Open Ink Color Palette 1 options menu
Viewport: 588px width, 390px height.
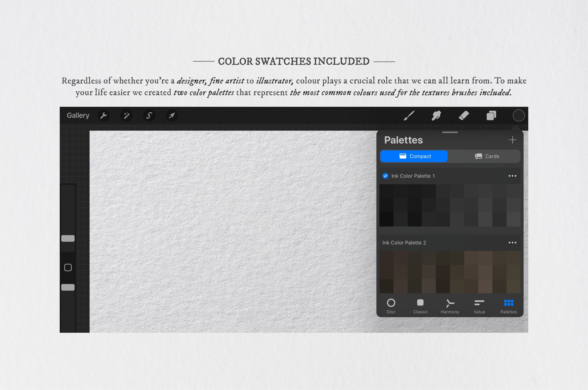tap(512, 176)
